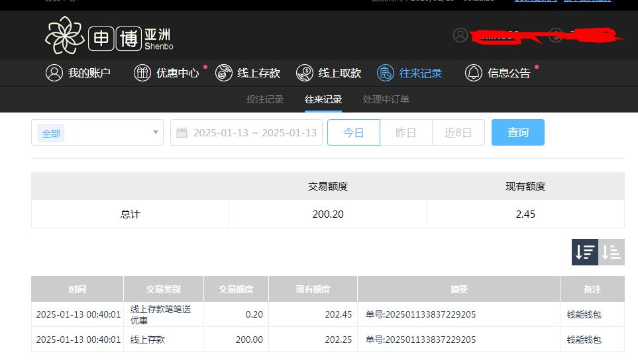Viewport: 638px width, 364px height.
Task: Click the 交易类别 column header
Action: tap(163, 289)
